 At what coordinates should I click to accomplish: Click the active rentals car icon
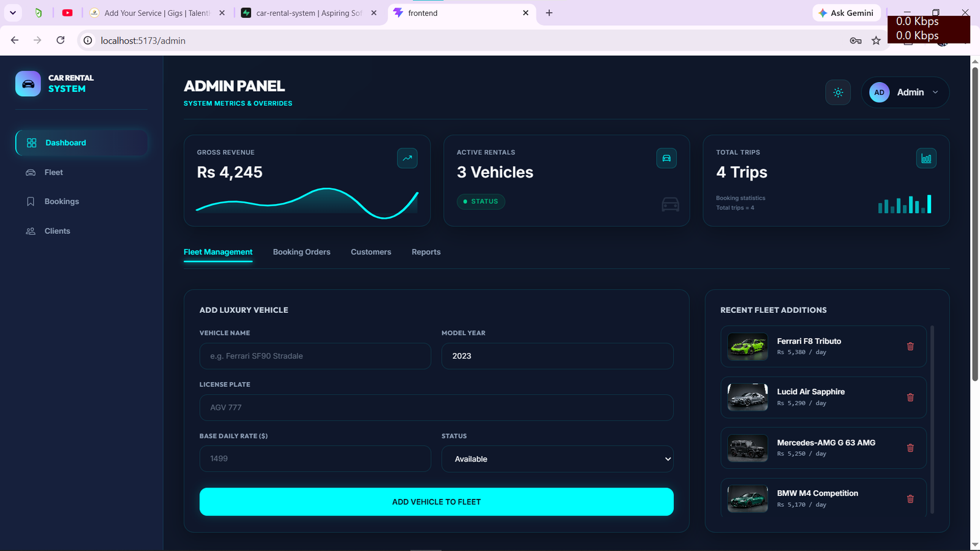666,158
